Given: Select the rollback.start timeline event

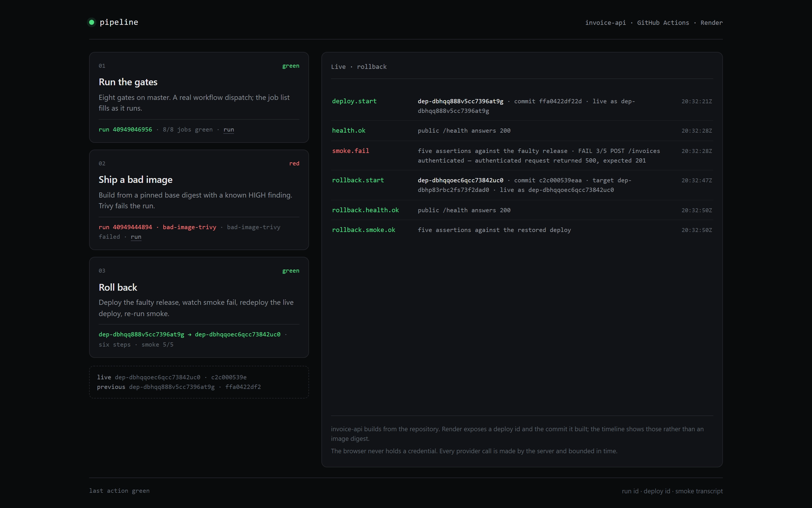Looking at the screenshot, I should [522, 185].
